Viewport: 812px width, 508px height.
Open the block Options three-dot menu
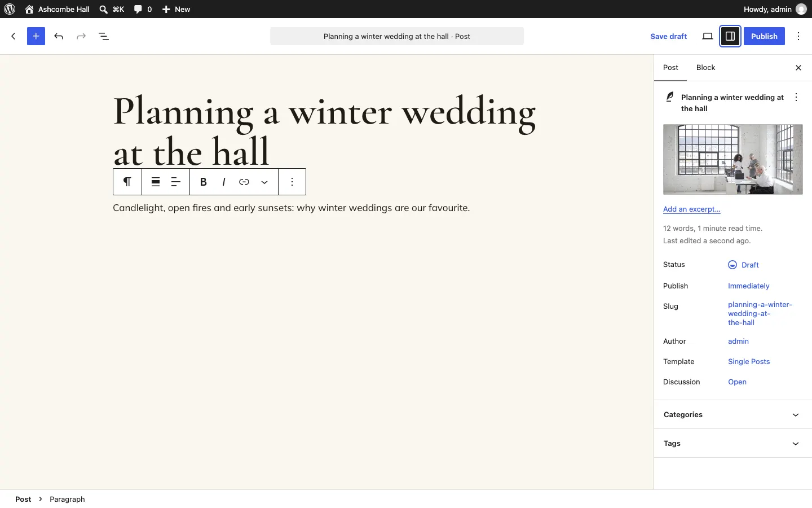(292, 182)
